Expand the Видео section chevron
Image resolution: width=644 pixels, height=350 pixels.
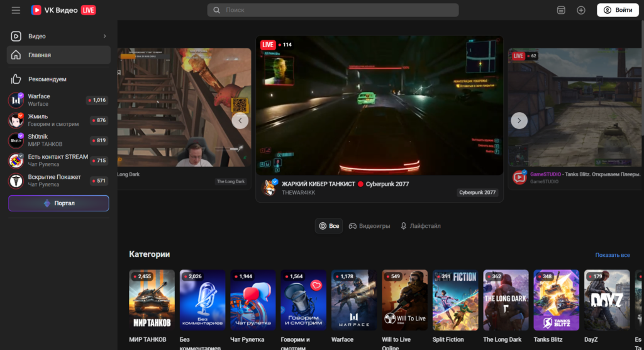(105, 36)
